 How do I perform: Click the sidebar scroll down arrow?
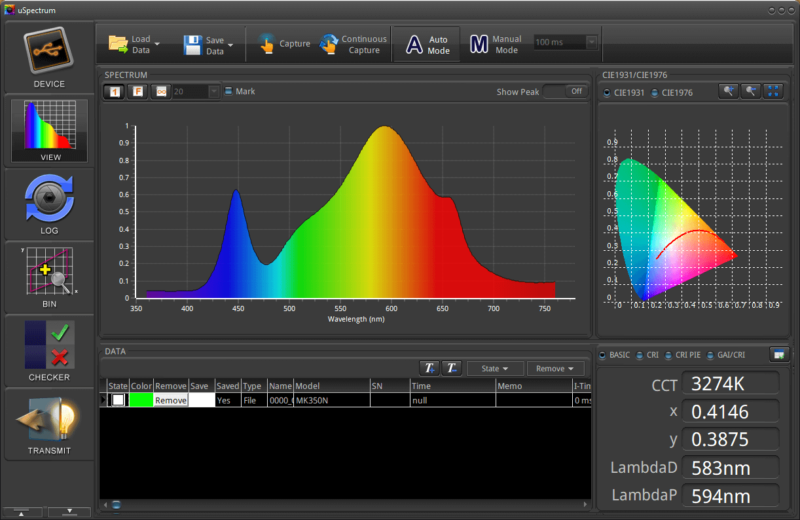point(70,511)
